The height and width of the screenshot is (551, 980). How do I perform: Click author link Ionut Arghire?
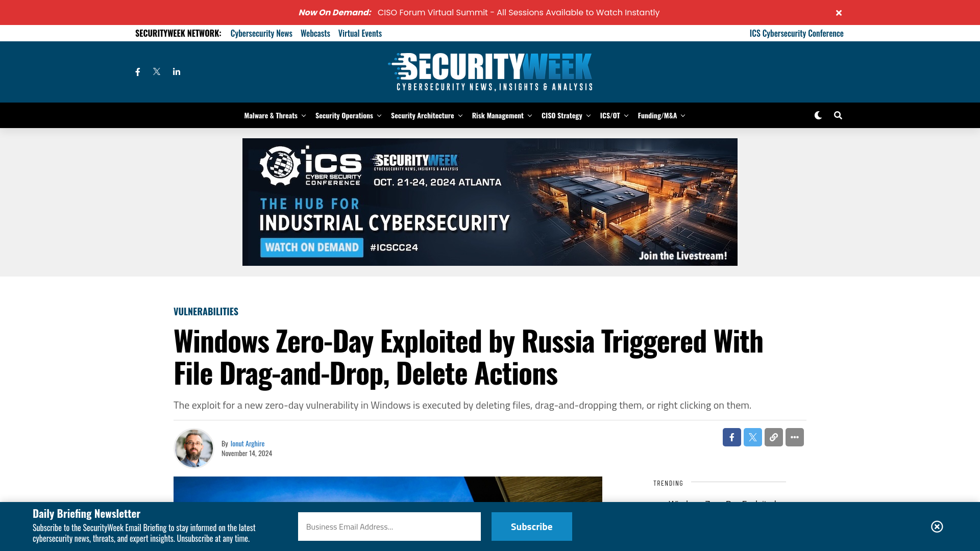(247, 443)
